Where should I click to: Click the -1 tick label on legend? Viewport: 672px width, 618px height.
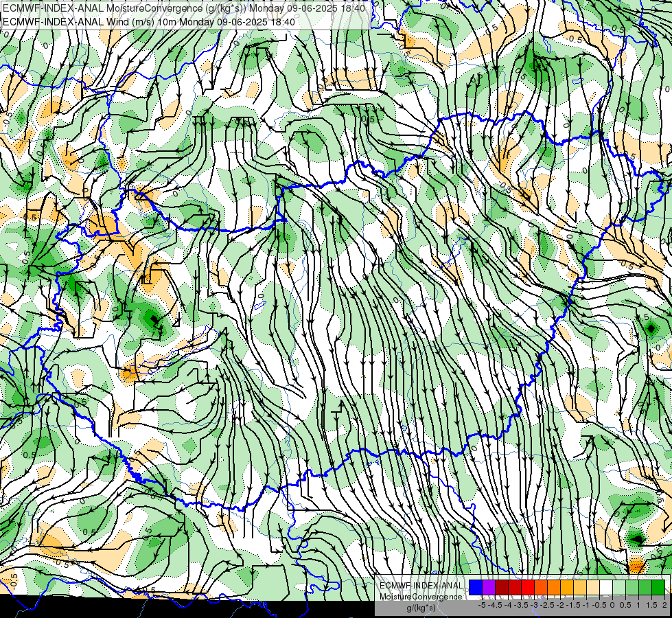tap(586, 605)
